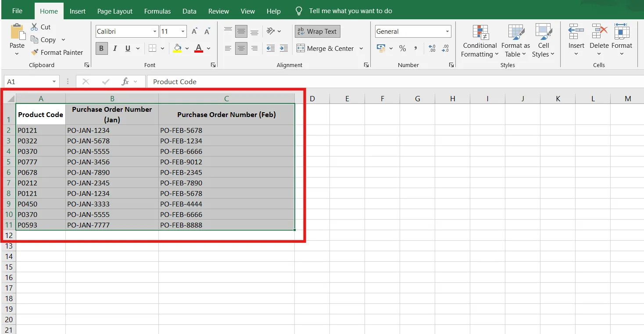Toggle Italic formatting
The height and width of the screenshot is (334, 644).
[115, 48]
